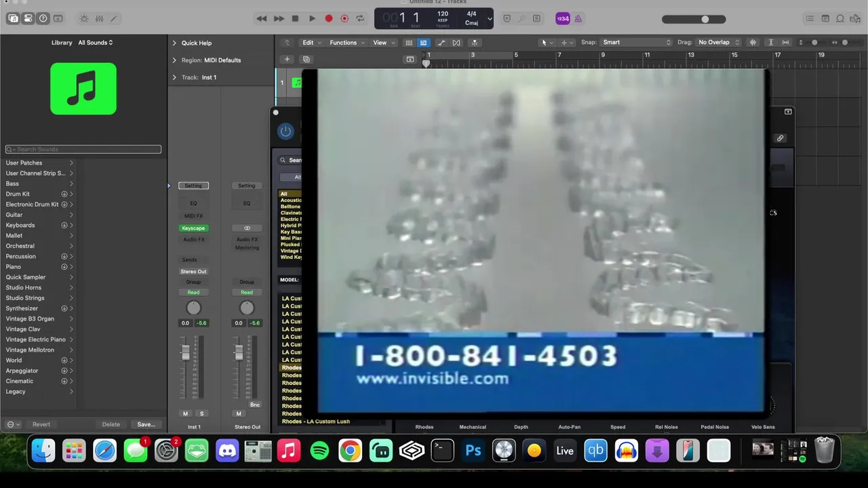Expand the Quick Help section
The height and width of the screenshot is (488, 868).
tap(174, 43)
